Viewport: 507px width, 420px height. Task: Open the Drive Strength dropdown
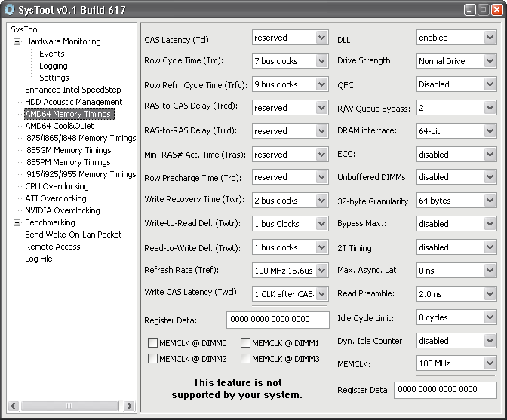tap(490, 61)
